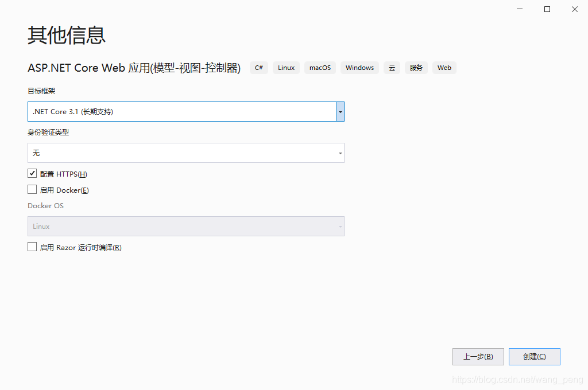Click the Linux tag
The width and height of the screenshot is (588, 390).
coord(286,68)
